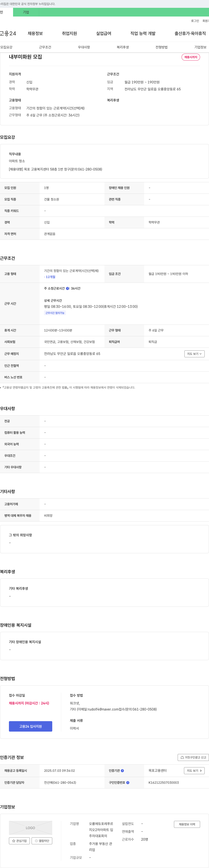Click the email application method text

[x=113, y=709]
